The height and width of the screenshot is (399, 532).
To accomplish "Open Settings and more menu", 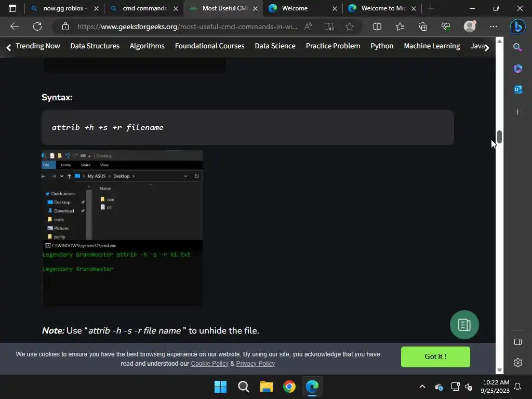I will [x=494, y=26].
